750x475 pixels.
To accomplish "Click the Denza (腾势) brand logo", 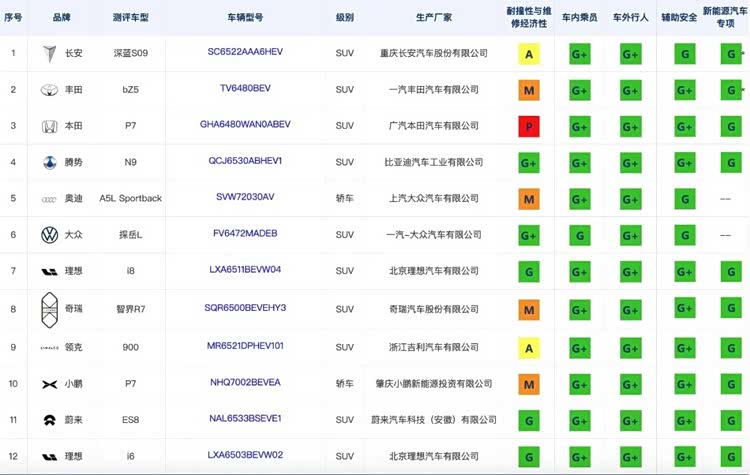I will [49, 162].
